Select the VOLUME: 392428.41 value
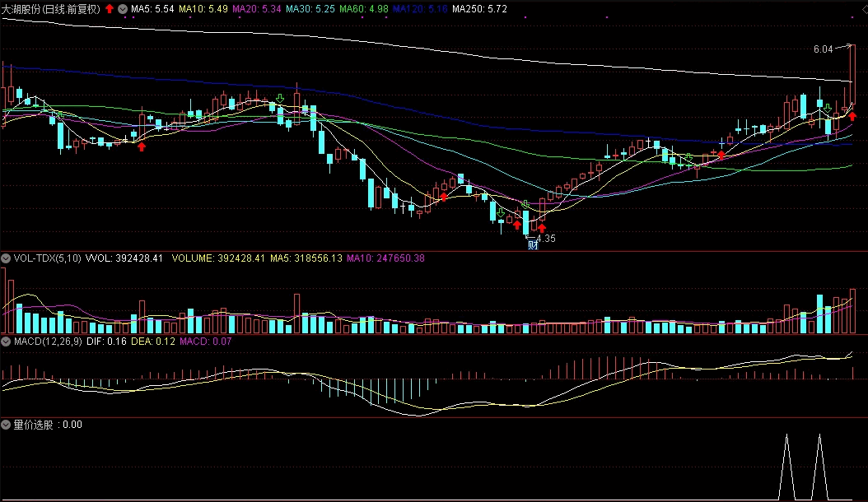The width and height of the screenshot is (868, 502). [x=218, y=258]
